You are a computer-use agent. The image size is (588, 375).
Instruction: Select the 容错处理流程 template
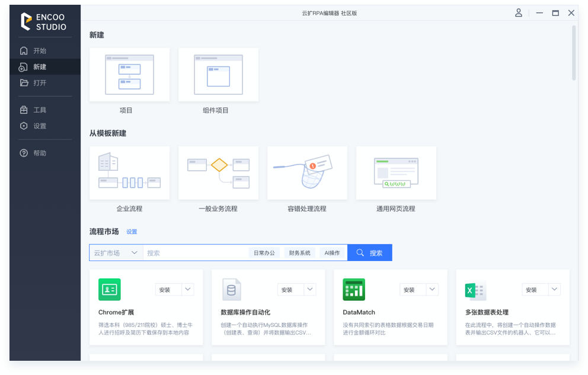point(307,173)
